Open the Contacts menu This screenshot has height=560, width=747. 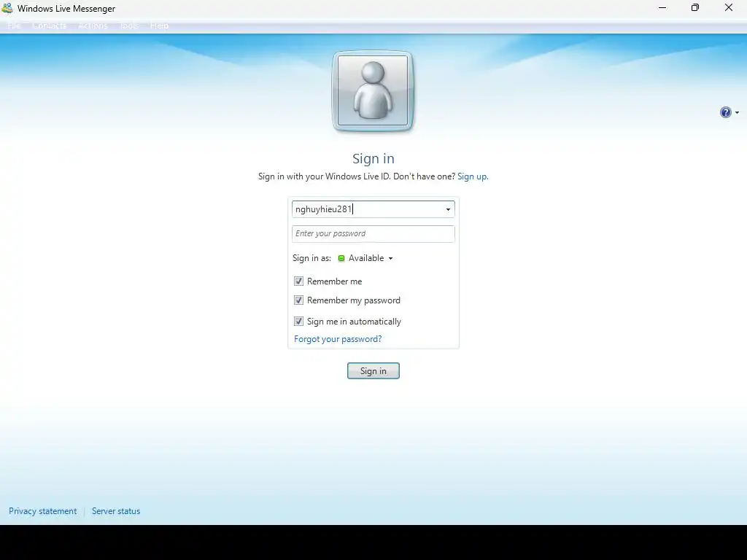[50, 26]
